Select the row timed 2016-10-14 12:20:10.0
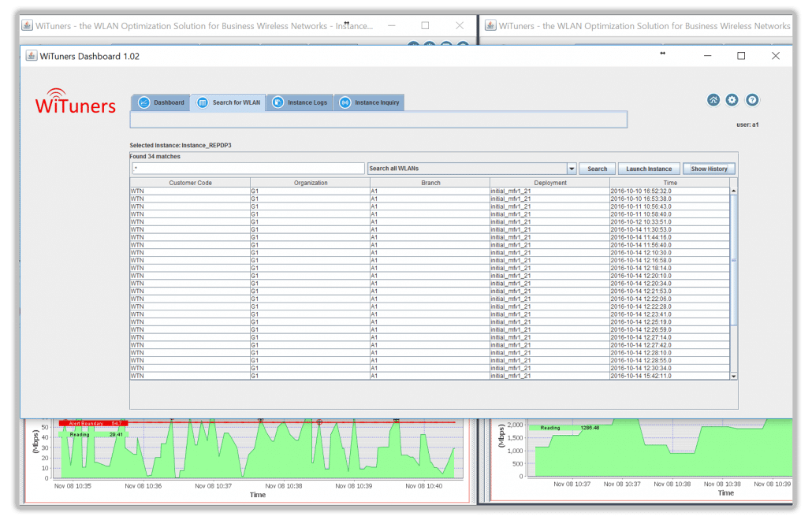Screen dimensions: 812x520 [x=430, y=276]
